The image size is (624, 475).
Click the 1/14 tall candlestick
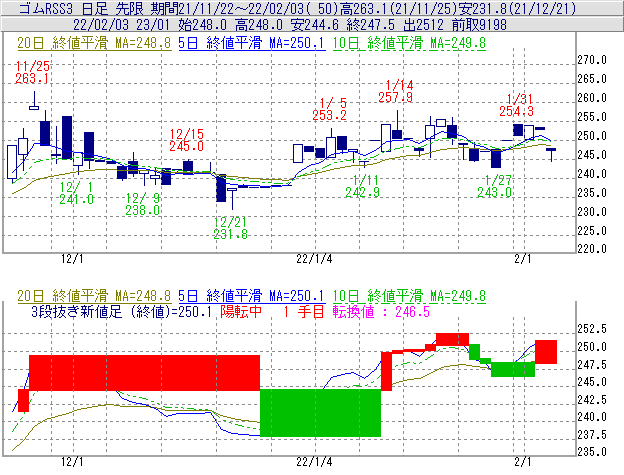tap(397, 125)
